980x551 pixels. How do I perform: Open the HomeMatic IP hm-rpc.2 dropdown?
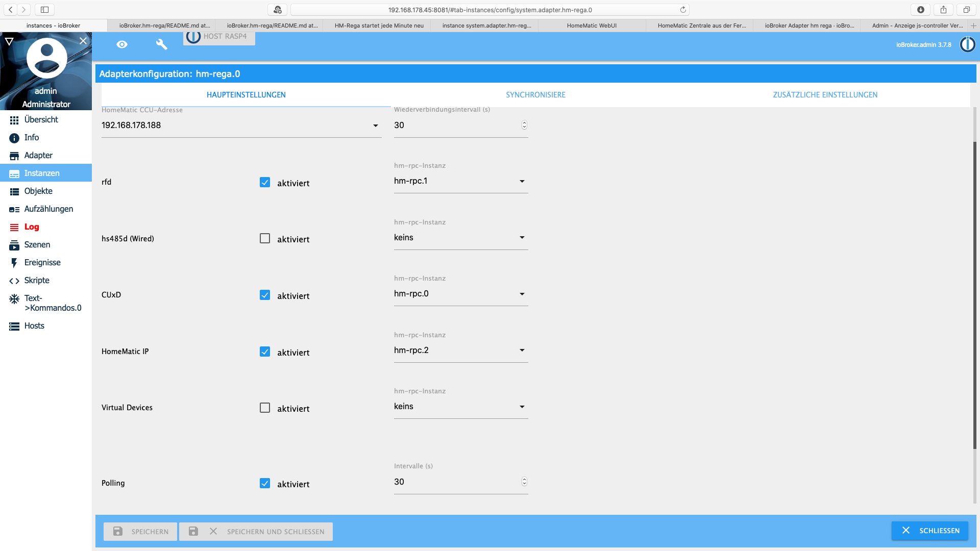tap(461, 350)
